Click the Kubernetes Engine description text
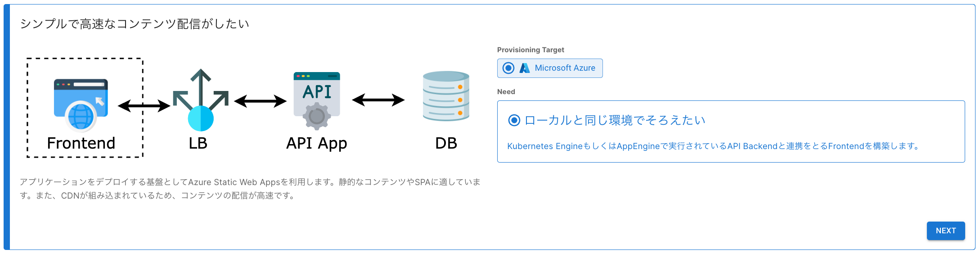 [x=713, y=146]
